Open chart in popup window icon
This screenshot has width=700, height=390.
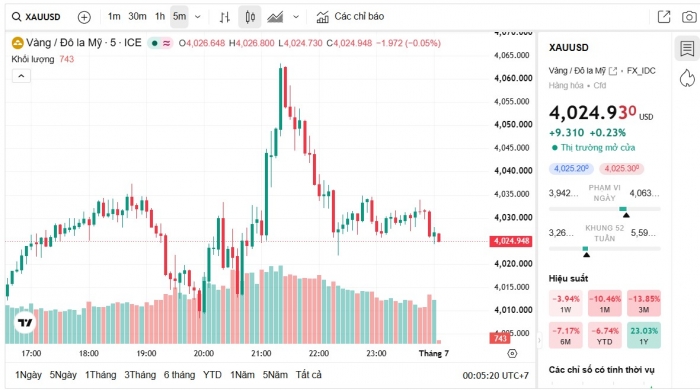point(664,17)
